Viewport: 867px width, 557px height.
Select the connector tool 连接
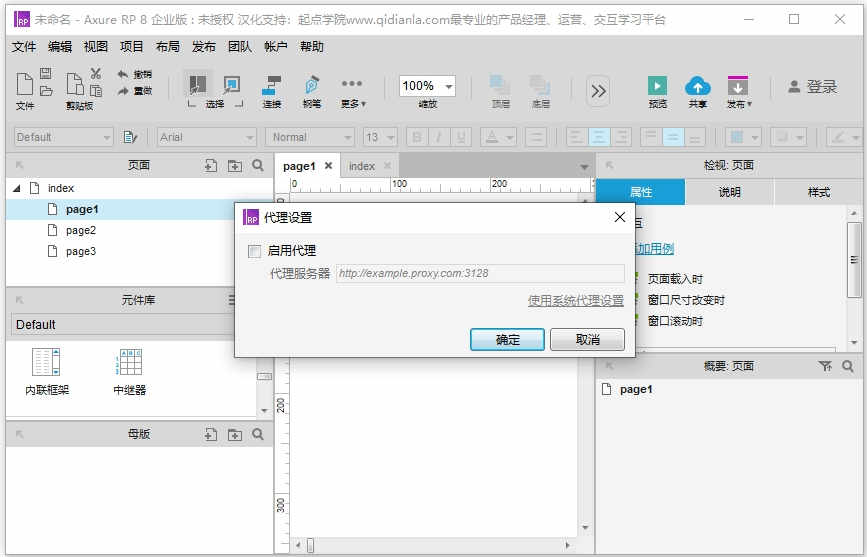tap(271, 91)
